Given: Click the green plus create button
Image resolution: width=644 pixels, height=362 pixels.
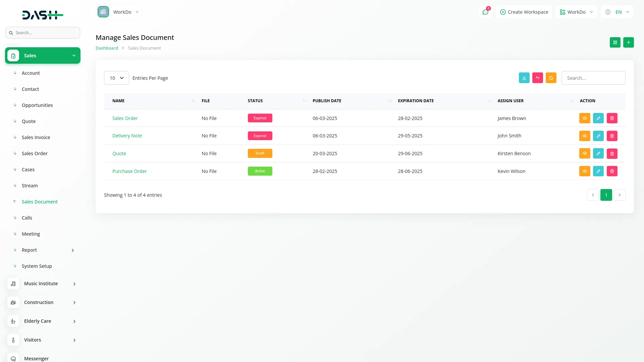Looking at the screenshot, I should tap(628, 43).
